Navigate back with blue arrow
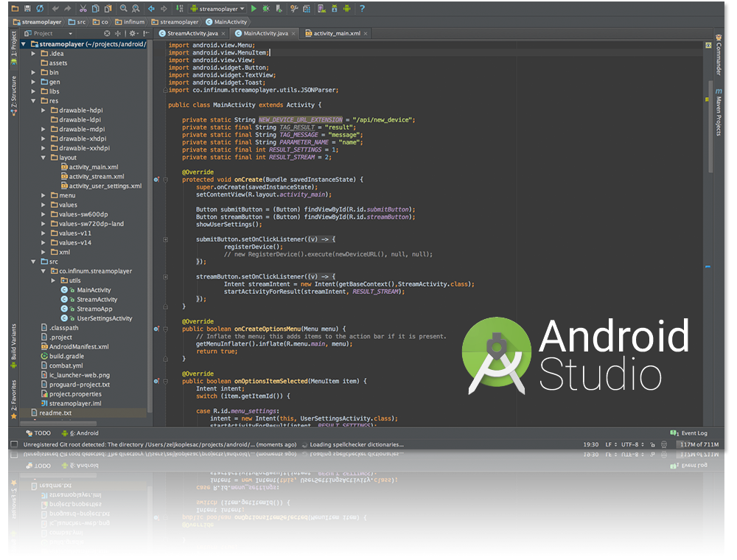The image size is (737, 560). (x=151, y=8)
